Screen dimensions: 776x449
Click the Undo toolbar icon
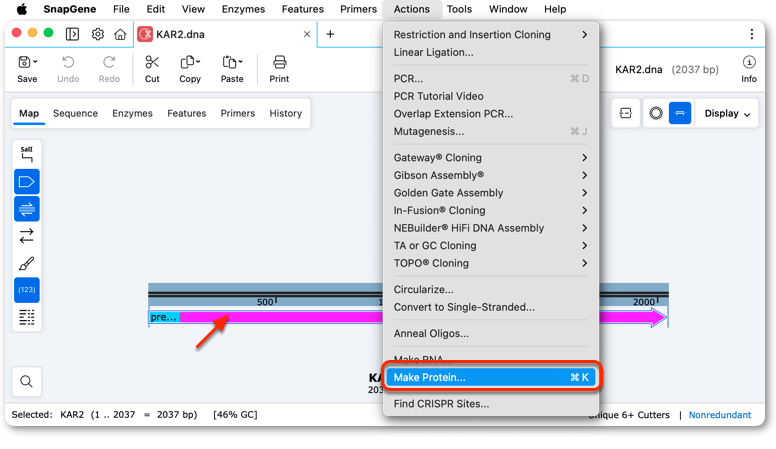[68, 62]
